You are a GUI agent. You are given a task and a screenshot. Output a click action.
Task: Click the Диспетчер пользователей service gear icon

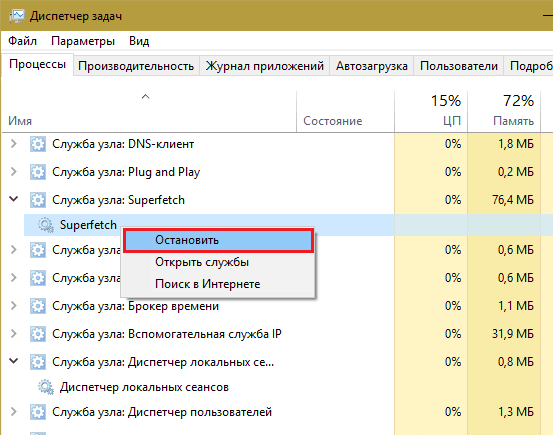pyautogui.click(x=38, y=412)
